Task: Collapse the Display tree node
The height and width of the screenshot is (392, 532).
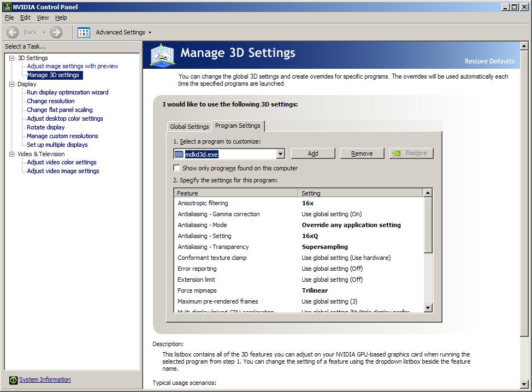Action: 12,84
